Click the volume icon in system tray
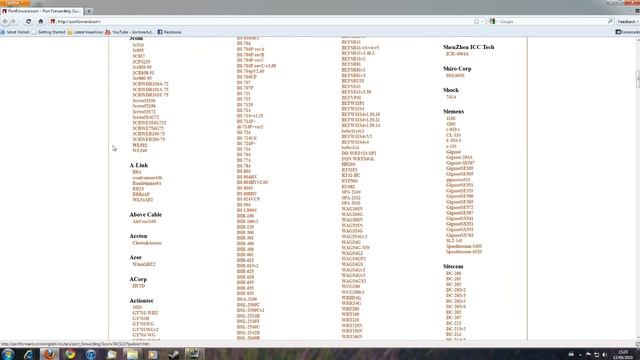Screen dimensions: 640x360 pos(604,355)
